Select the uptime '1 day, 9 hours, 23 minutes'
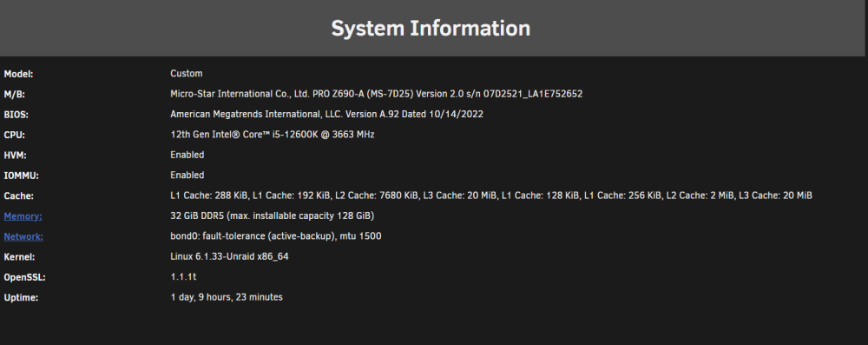 (227, 297)
